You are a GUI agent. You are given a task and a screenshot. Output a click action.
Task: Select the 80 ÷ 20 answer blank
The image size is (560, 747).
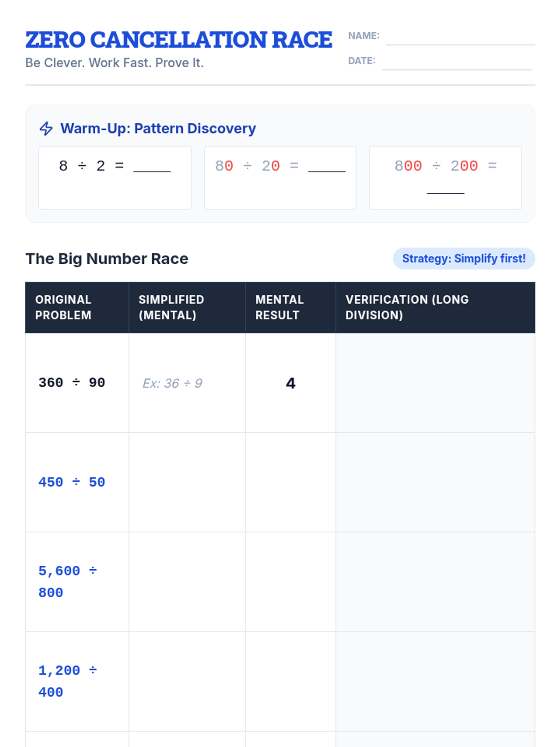pos(327,168)
